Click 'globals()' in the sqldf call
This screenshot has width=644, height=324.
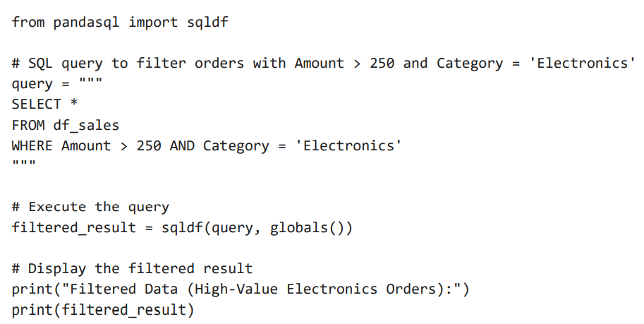(x=306, y=228)
